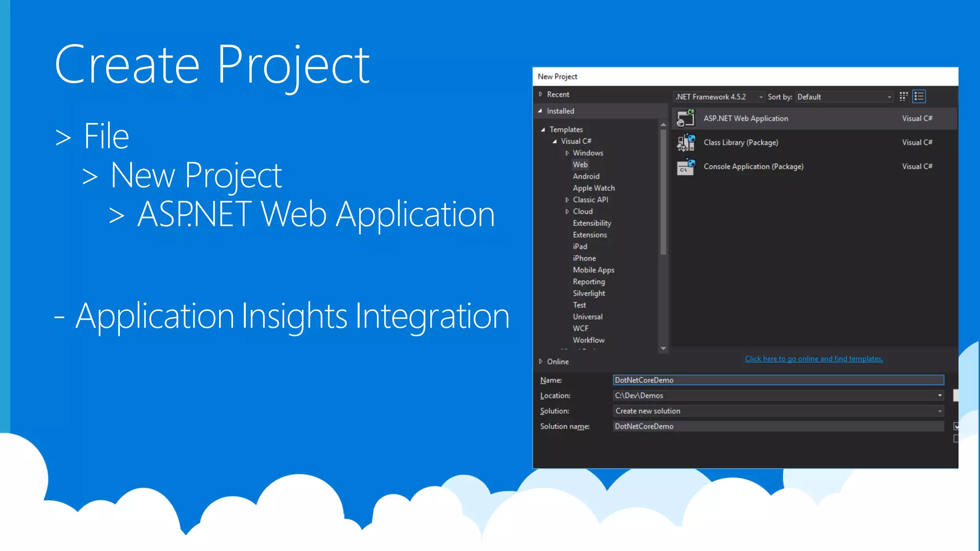Image resolution: width=980 pixels, height=551 pixels.
Task: Click the project Name input field
Action: pos(778,380)
